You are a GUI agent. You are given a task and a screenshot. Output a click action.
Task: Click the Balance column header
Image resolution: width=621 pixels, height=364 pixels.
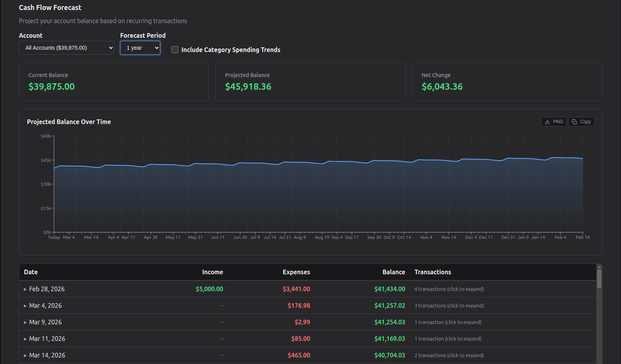(x=394, y=272)
